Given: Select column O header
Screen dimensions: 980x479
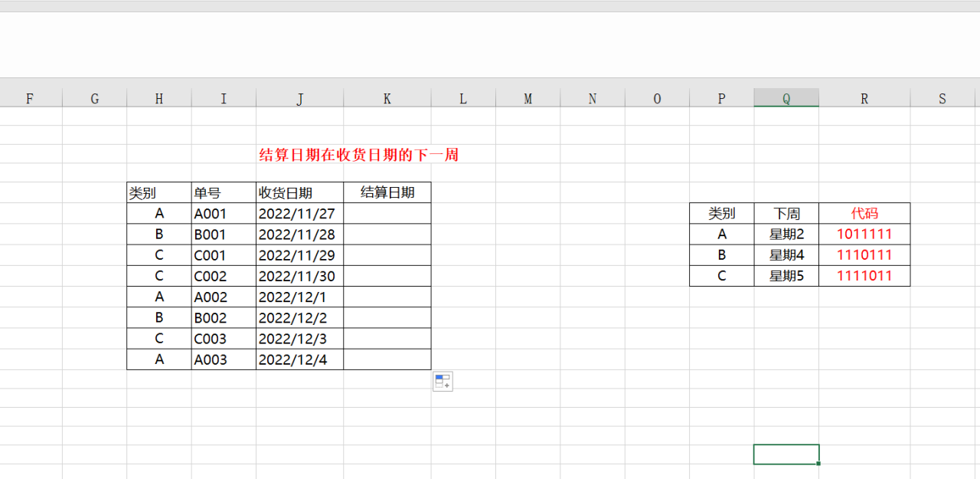Looking at the screenshot, I should pyautogui.click(x=657, y=98).
